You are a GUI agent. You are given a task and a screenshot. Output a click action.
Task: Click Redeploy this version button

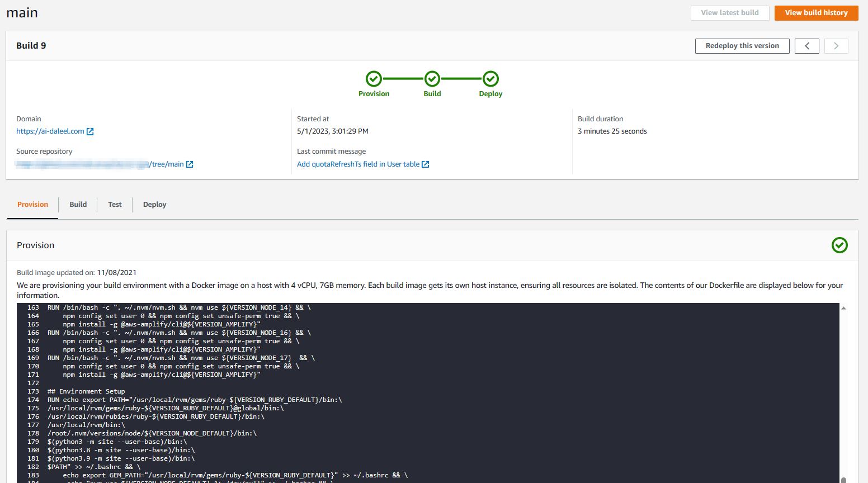[x=742, y=46]
